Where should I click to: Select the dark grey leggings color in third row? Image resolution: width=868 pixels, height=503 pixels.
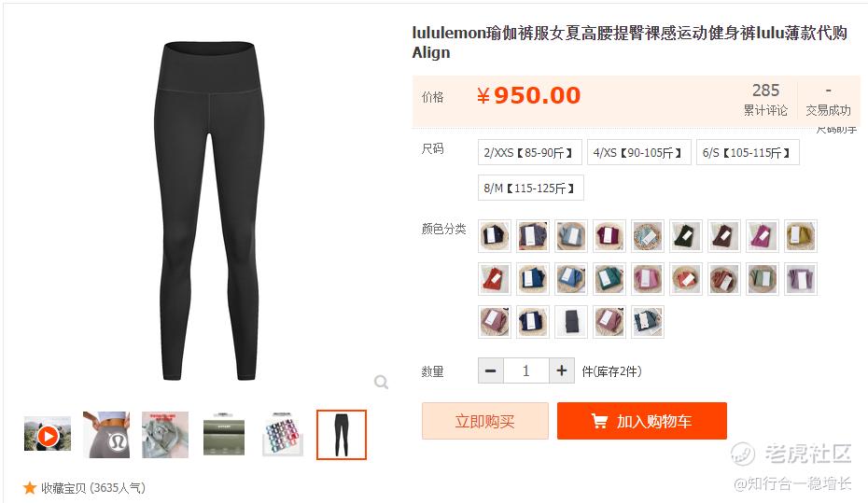570,322
